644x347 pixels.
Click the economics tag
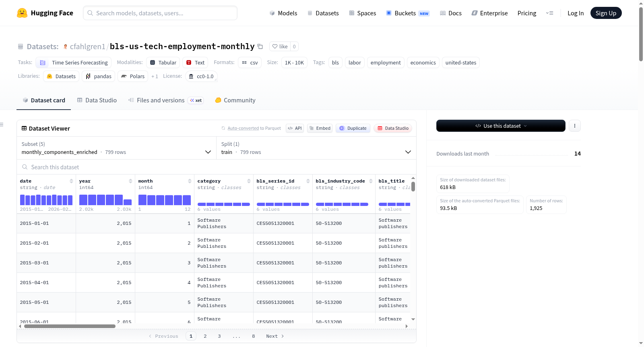tap(423, 62)
